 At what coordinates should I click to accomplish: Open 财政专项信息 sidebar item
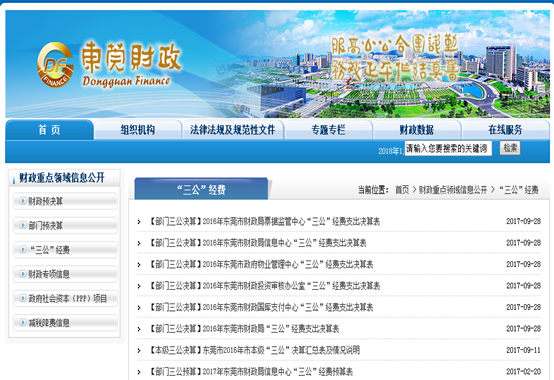65,274
